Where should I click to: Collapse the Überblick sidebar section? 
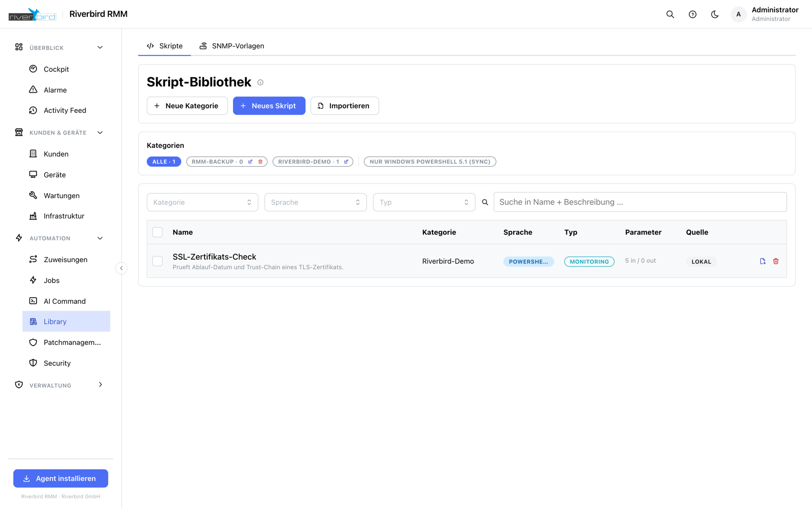tap(59, 48)
